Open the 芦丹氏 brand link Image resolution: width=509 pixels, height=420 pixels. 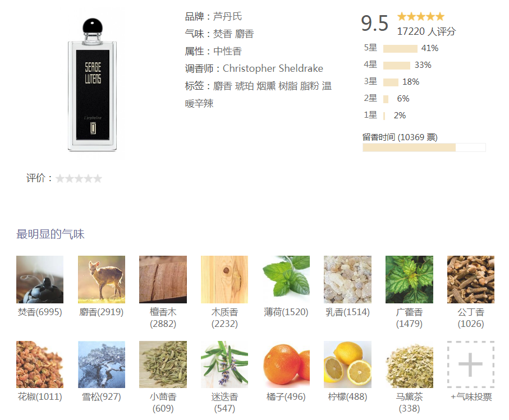227,16
